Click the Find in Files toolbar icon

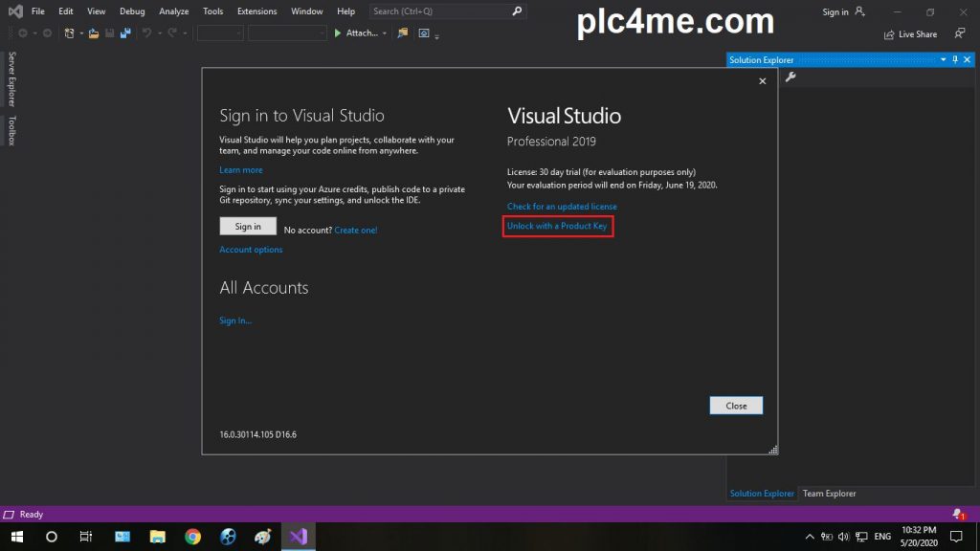(402, 33)
